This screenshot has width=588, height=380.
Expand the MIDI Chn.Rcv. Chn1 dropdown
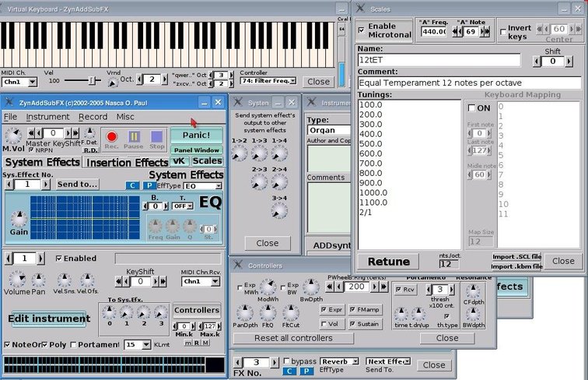pos(200,281)
